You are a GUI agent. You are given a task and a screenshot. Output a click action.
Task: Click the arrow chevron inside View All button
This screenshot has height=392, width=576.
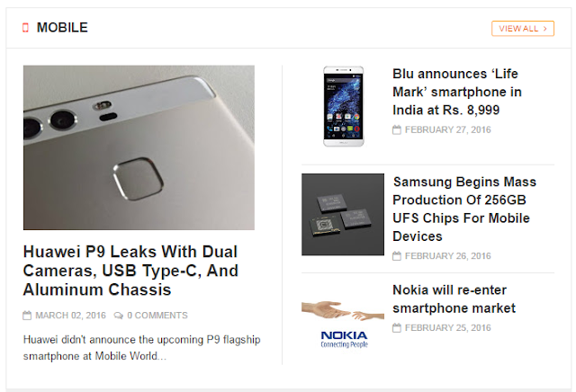click(545, 29)
